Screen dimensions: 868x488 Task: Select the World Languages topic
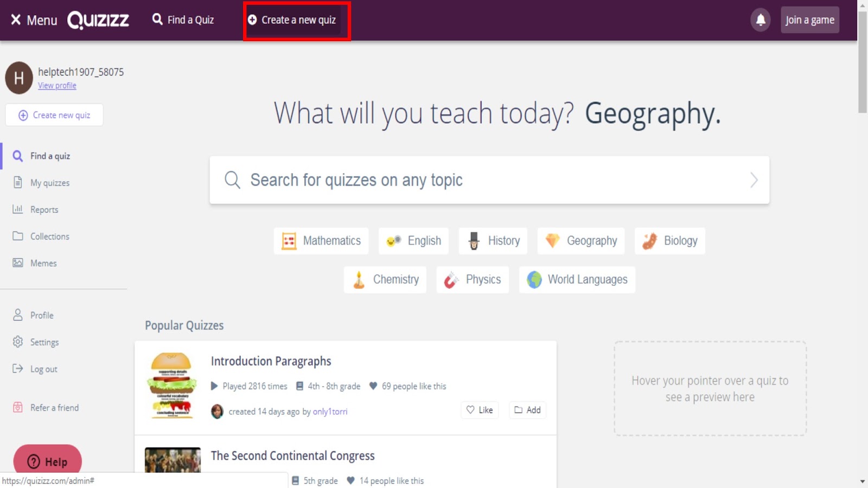coord(577,280)
